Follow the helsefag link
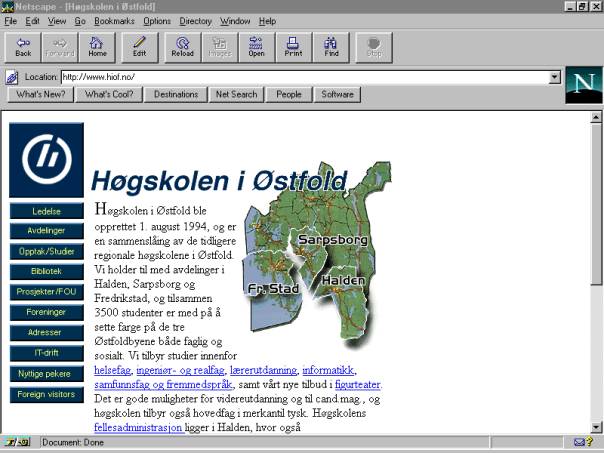This screenshot has width=604, height=453. (112, 370)
